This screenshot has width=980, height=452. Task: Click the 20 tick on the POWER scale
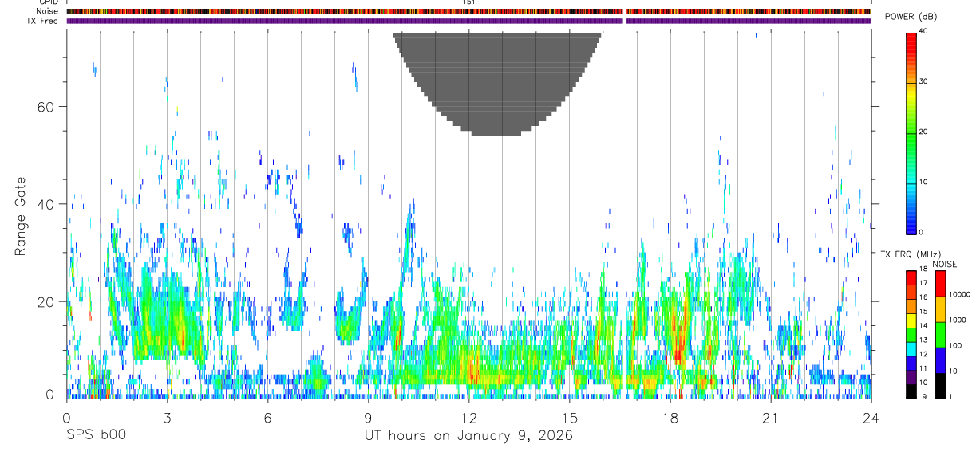click(923, 132)
